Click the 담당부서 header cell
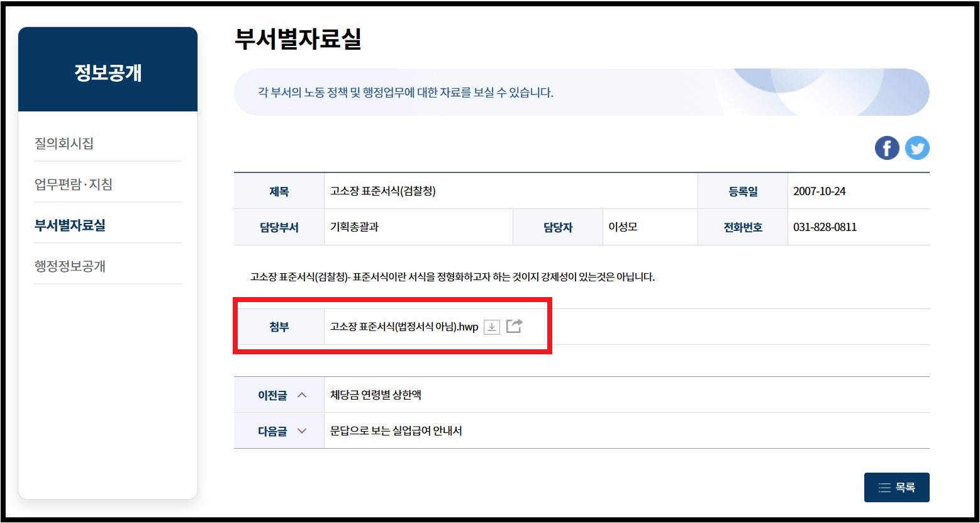The image size is (980, 523). click(279, 227)
